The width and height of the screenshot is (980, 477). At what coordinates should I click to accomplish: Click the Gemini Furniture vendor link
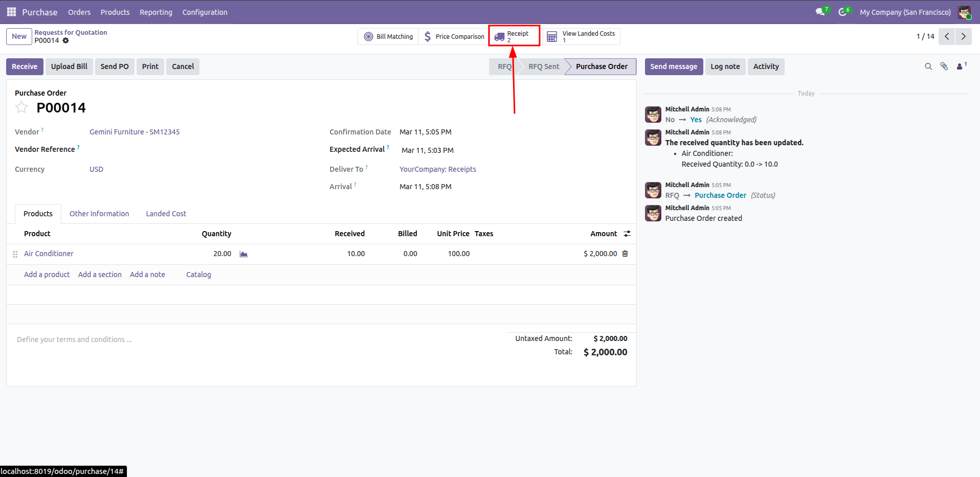tap(135, 132)
